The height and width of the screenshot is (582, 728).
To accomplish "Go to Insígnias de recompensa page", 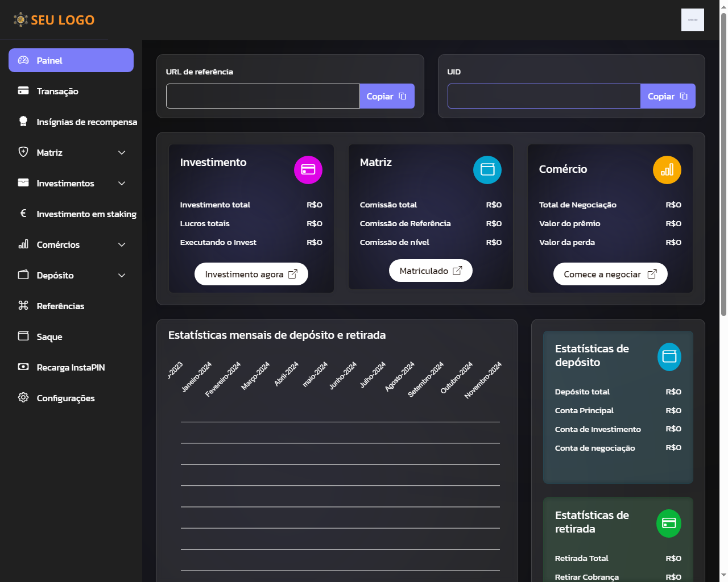I will [x=86, y=122].
